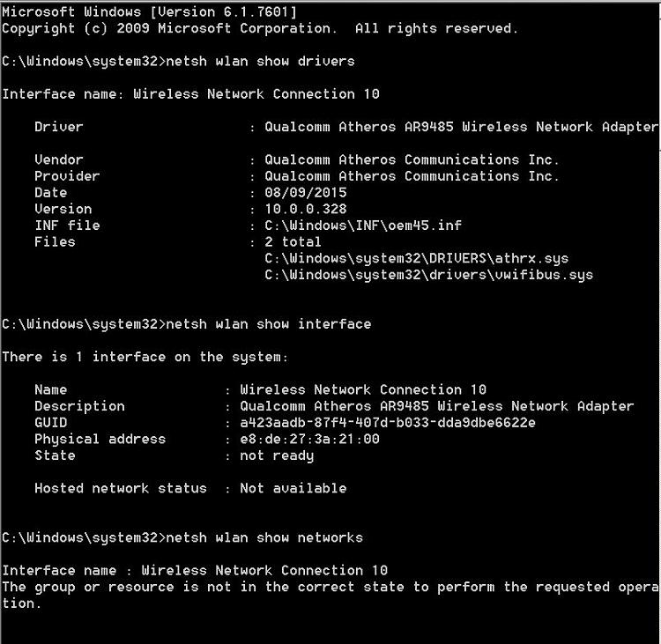Click the Description Qualcomm Atheros AR9485 value
This screenshot has width=661, height=644.
(x=437, y=406)
